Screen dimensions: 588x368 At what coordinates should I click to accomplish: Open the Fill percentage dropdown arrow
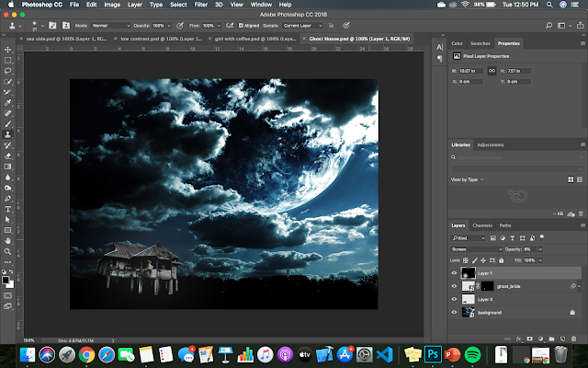pyautogui.click(x=540, y=260)
